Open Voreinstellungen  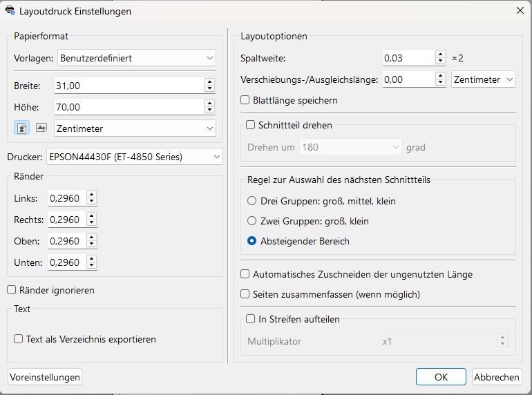(x=45, y=377)
